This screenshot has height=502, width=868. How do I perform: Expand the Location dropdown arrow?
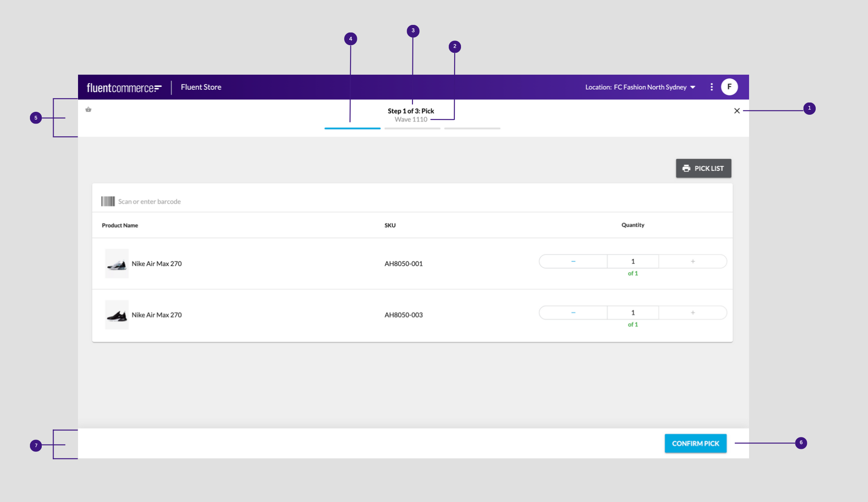click(693, 87)
